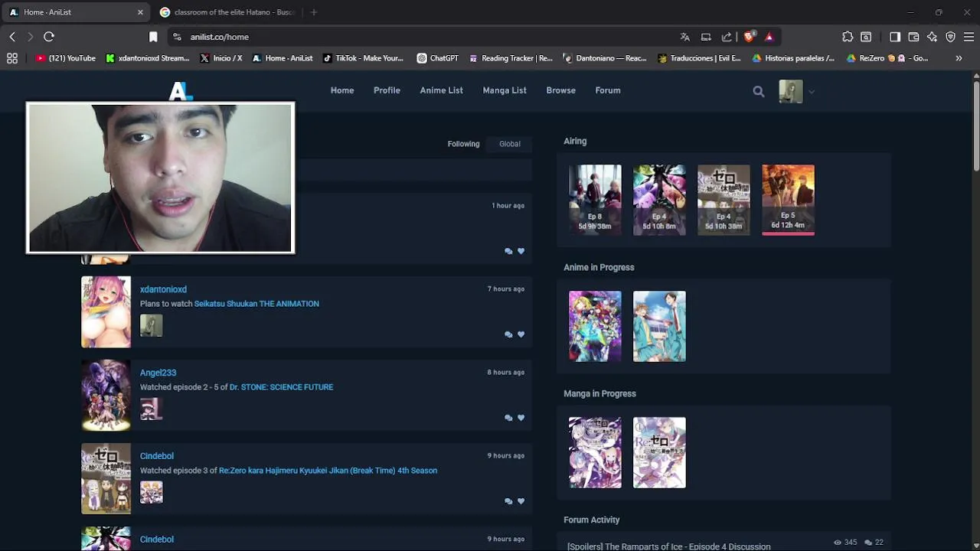Image resolution: width=980 pixels, height=551 pixels.
Task: Reply to Cindebol's Re:Zero episode 3 activity
Action: [508, 501]
